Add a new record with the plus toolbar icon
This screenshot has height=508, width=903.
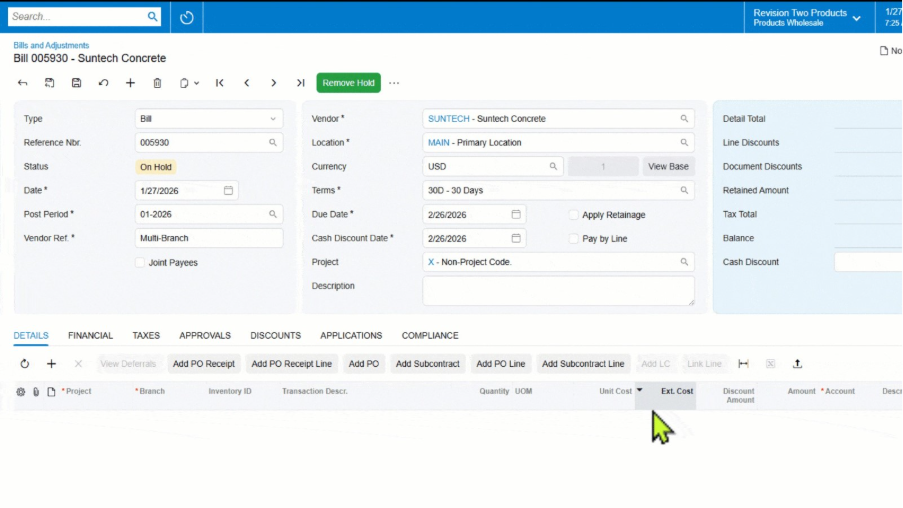click(131, 83)
